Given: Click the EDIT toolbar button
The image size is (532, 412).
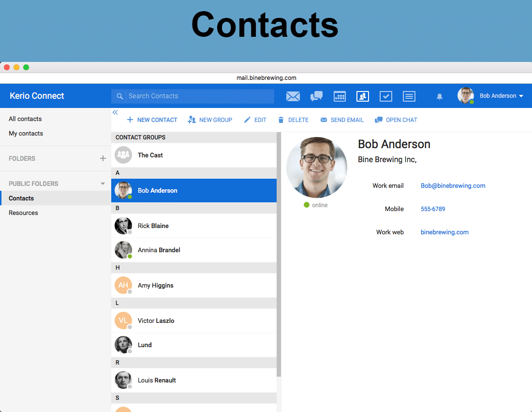Looking at the screenshot, I should 255,120.
